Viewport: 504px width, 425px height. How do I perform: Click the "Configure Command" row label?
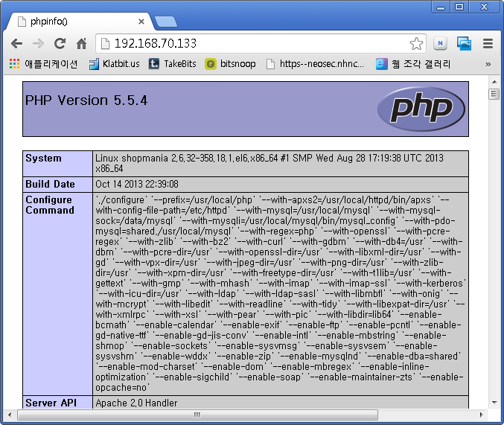50,205
